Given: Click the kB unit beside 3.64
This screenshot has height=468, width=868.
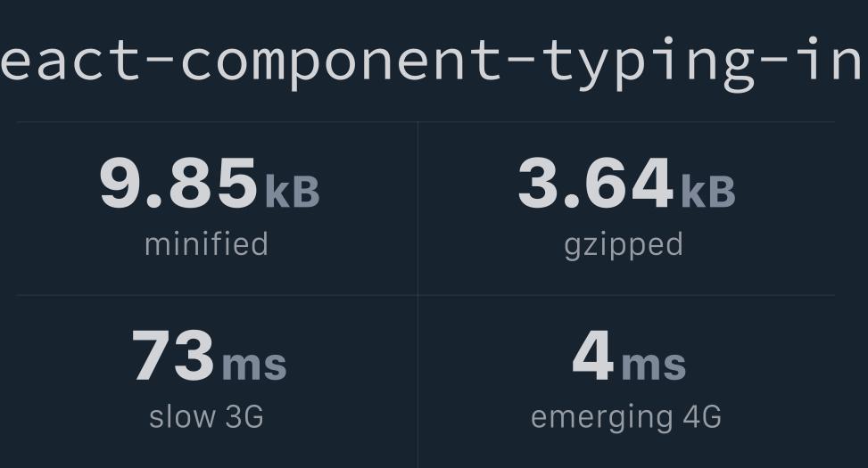Looking at the screenshot, I should point(708,192).
